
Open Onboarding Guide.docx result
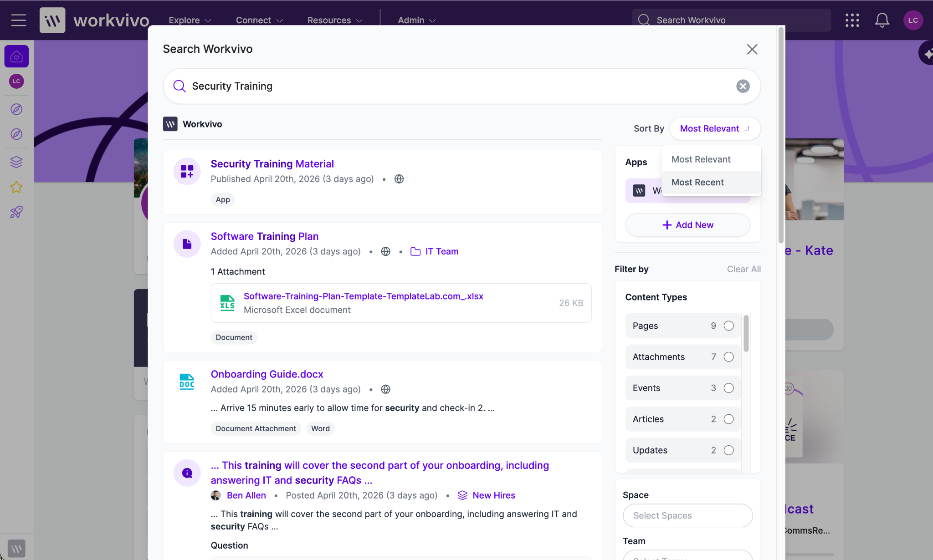coord(267,374)
